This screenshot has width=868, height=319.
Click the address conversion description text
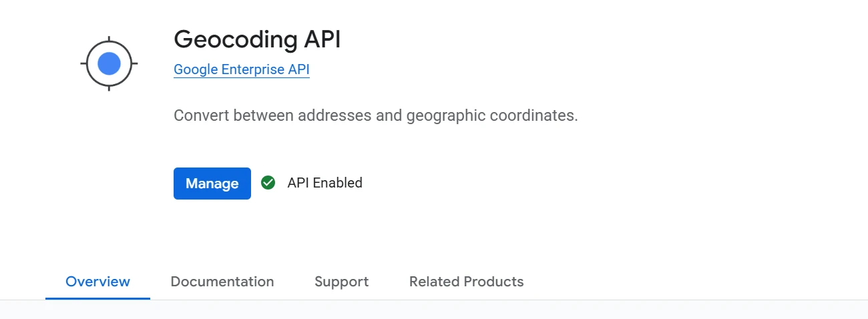click(x=375, y=115)
